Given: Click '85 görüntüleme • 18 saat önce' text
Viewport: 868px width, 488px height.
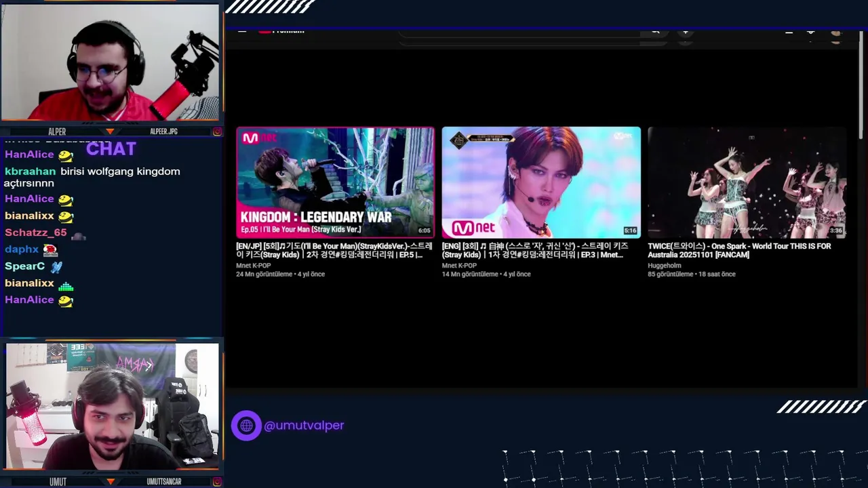Looking at the screenshot, I should (692, 274).
